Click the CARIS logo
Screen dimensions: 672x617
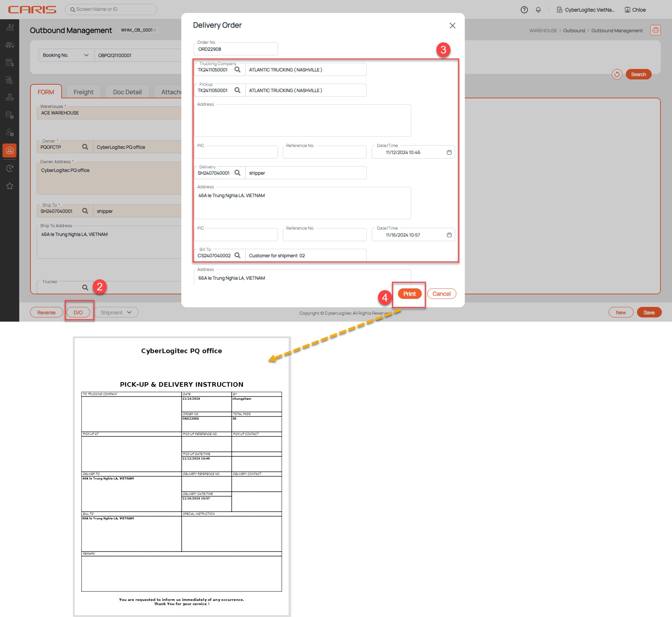(32, 9)
